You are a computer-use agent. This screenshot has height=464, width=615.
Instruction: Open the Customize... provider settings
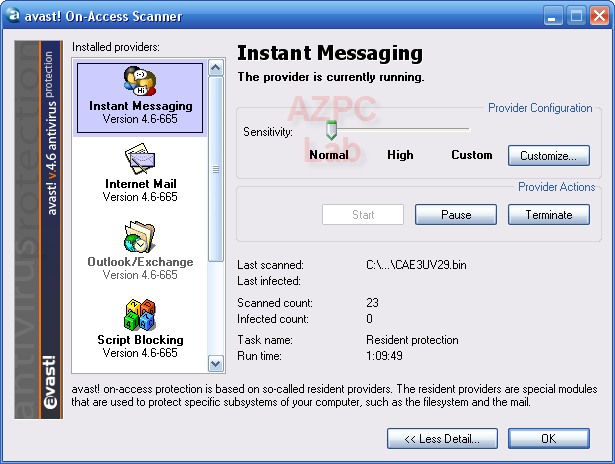[x=548, y=156]
